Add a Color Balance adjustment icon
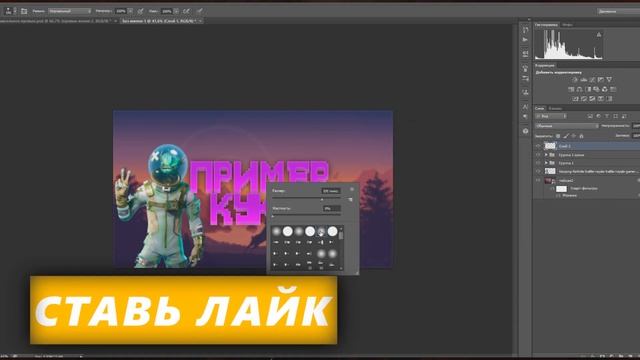This screenshot has width=640, height=360. pos(580,89)
